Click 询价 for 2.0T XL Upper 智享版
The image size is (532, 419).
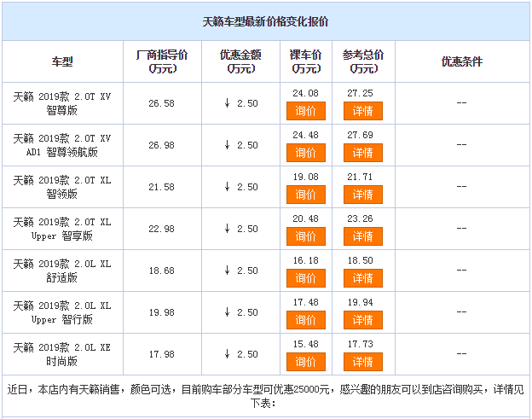tap(306, 236)
